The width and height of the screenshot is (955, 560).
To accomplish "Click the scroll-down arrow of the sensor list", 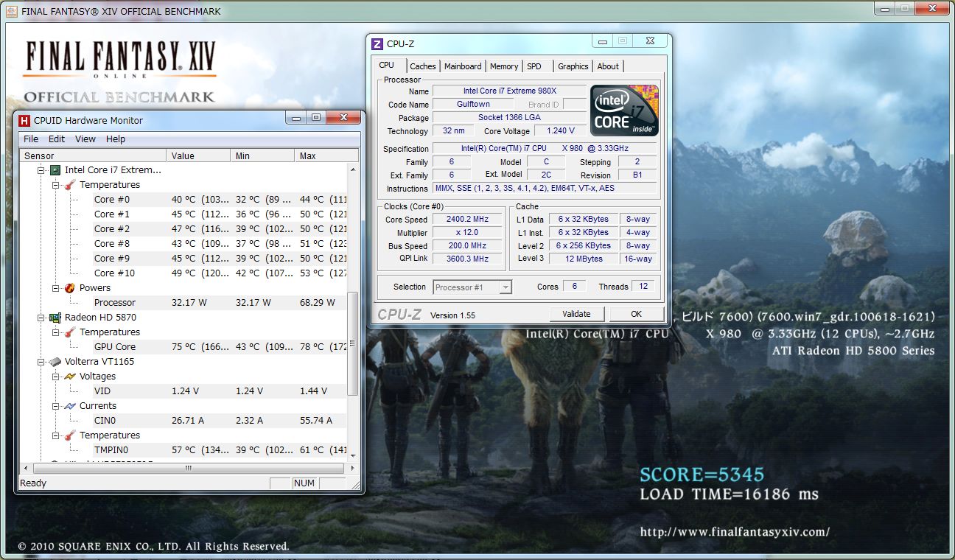I will (x=353, y=455).
